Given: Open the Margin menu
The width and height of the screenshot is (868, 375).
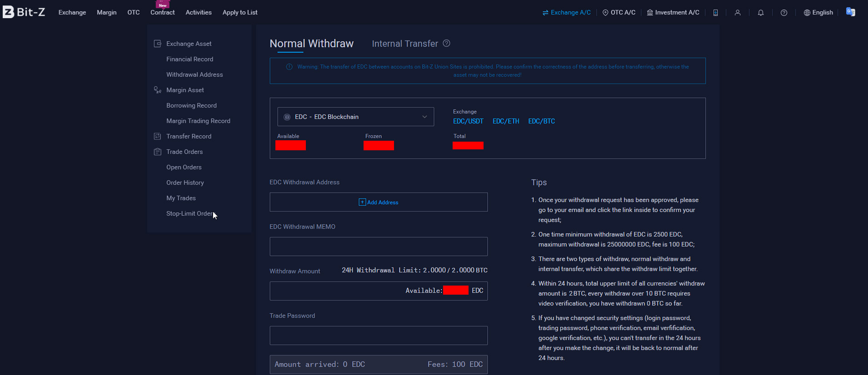Looking at the screenshot, I should (x=107, y=13).
